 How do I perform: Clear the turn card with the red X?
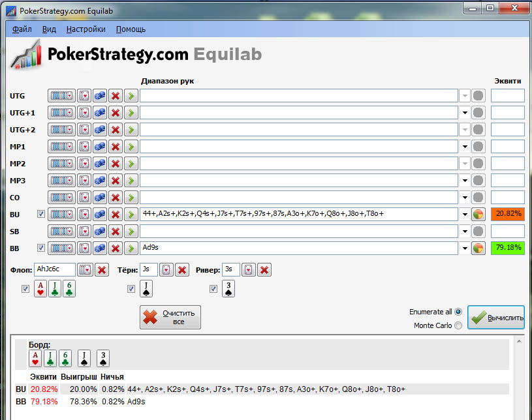click(x=182, y=270)
